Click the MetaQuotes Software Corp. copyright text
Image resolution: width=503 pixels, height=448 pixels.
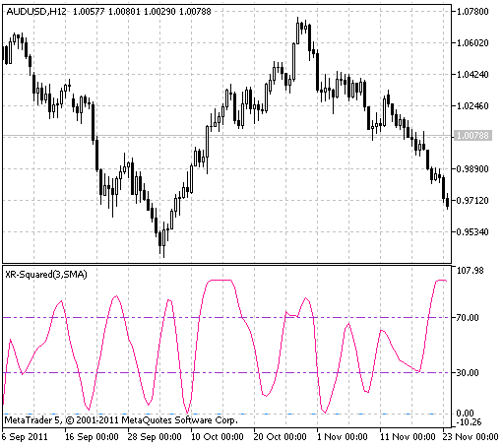click(x=179, y=420)
